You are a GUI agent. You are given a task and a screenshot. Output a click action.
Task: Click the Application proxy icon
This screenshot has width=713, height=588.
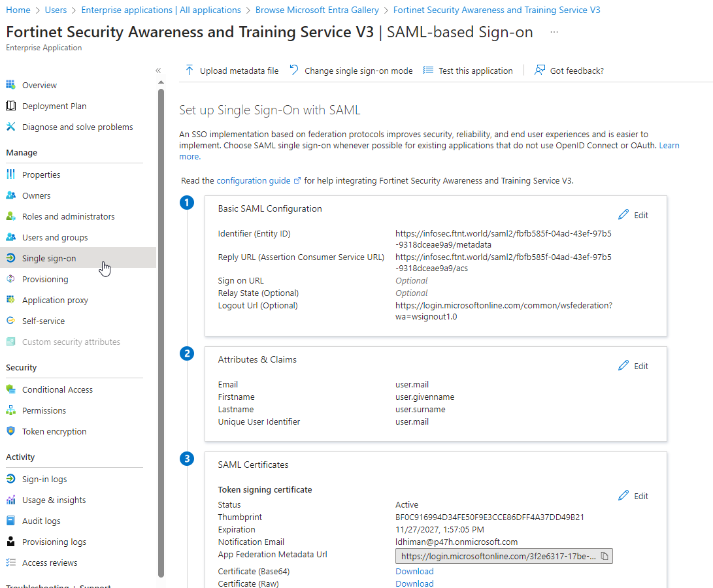10,300
